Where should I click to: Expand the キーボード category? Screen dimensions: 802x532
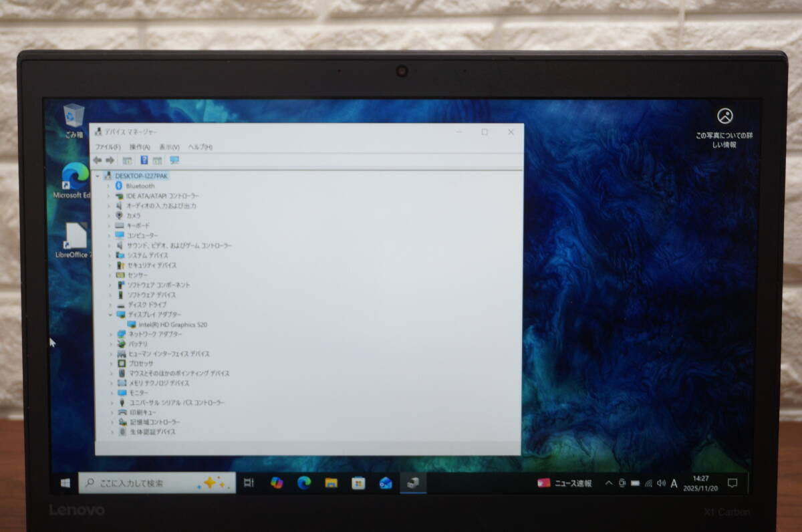pyautogui.click(x=109, y=225)
